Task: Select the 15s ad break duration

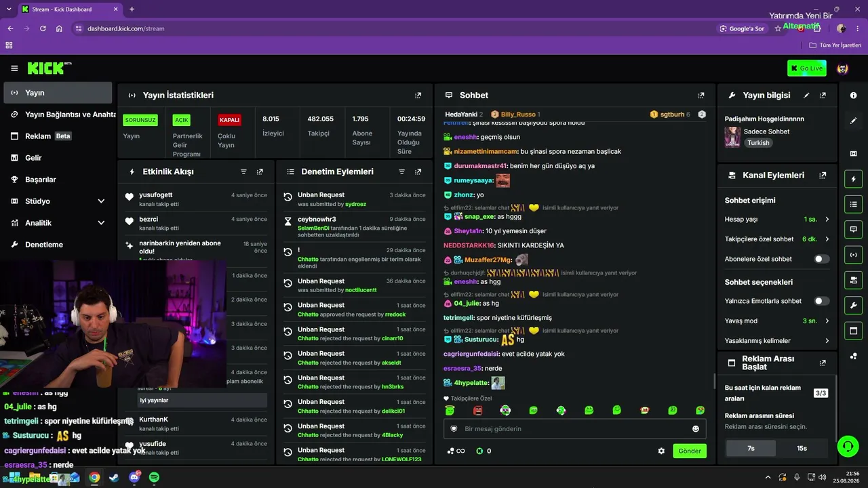Action: coord(802,448)
